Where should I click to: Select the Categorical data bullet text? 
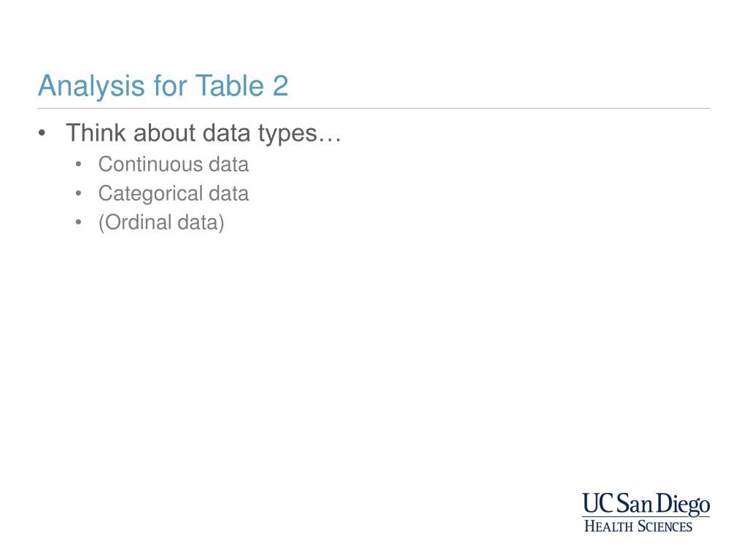pos(174,194)
